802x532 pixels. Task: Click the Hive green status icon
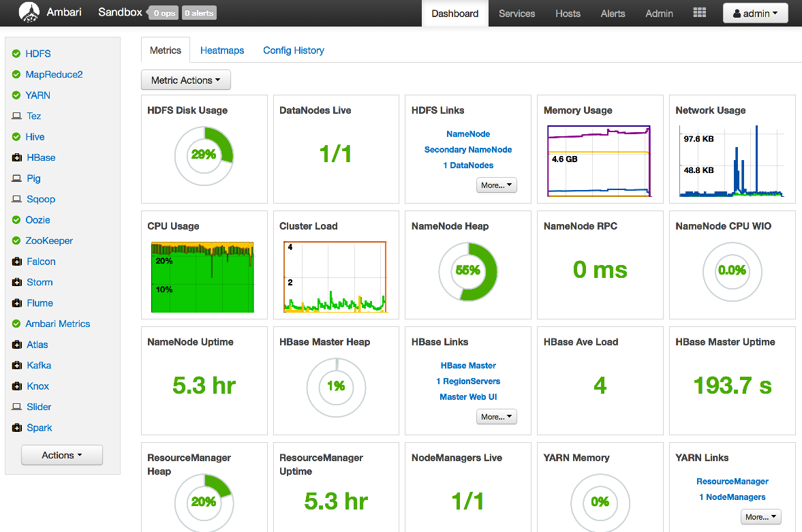tap(16, 137)
